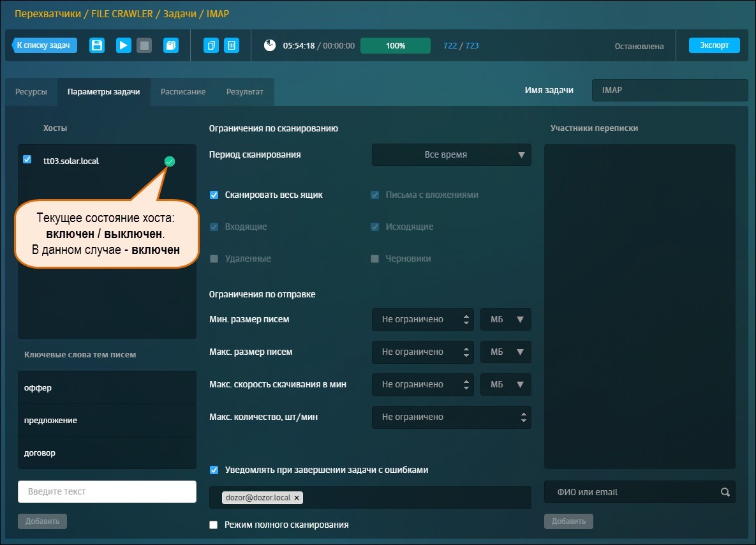The image size is (756, 545).
Task: Click the Введите текст keyword input
Action: tap(107, 491)
